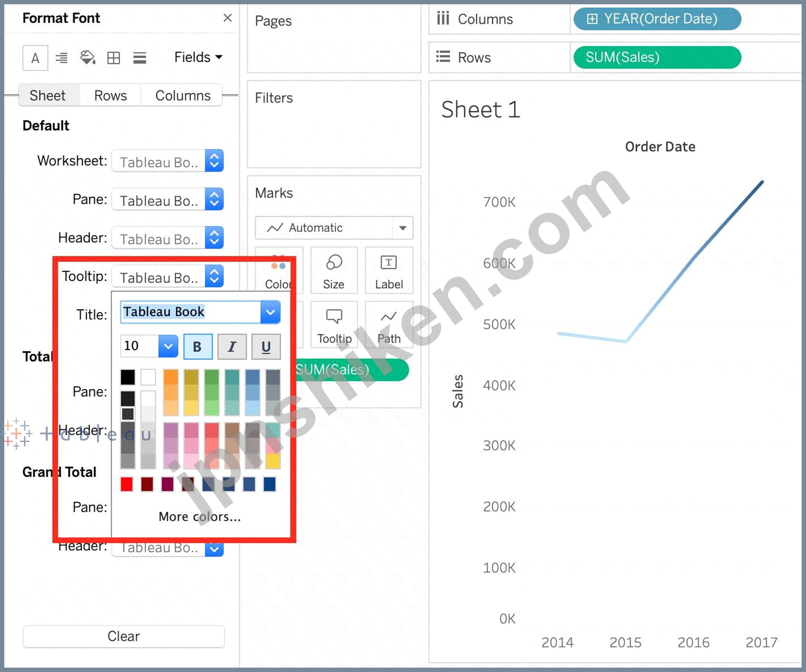This screenshot has height=672, width=806.
Task: Pick the top teal color swatch
Action: [232, 378]
